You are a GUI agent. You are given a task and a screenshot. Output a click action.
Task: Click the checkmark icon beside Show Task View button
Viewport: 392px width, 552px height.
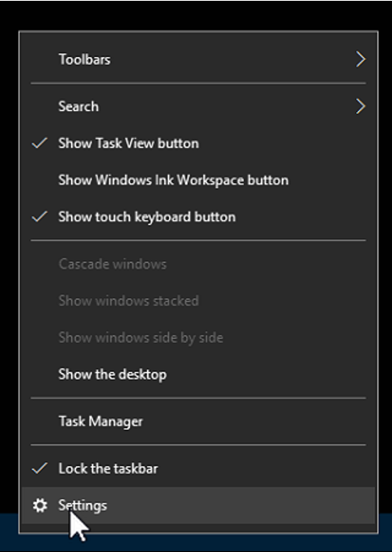(x=39, y=143)
